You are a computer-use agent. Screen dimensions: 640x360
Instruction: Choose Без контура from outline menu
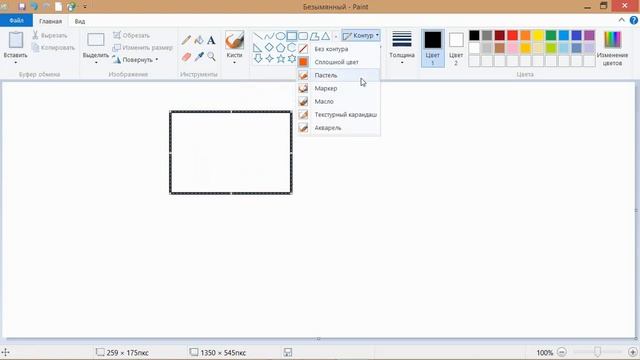[x=338, y=49]
